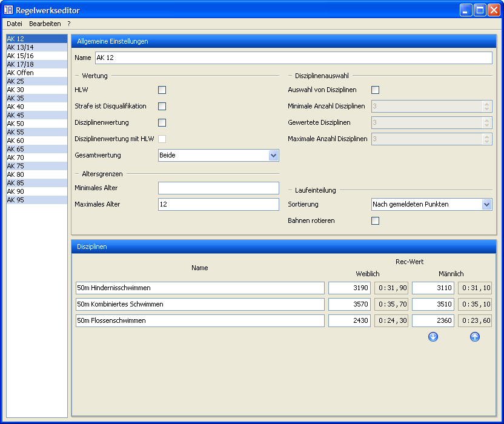This screenshot has width=504, height=424.
Task: Select AK 13/14 age group
Action: coord(37,47)
